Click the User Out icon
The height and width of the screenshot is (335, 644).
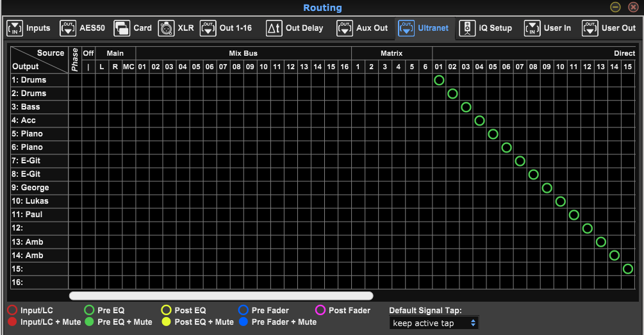[x=590, y=28]
